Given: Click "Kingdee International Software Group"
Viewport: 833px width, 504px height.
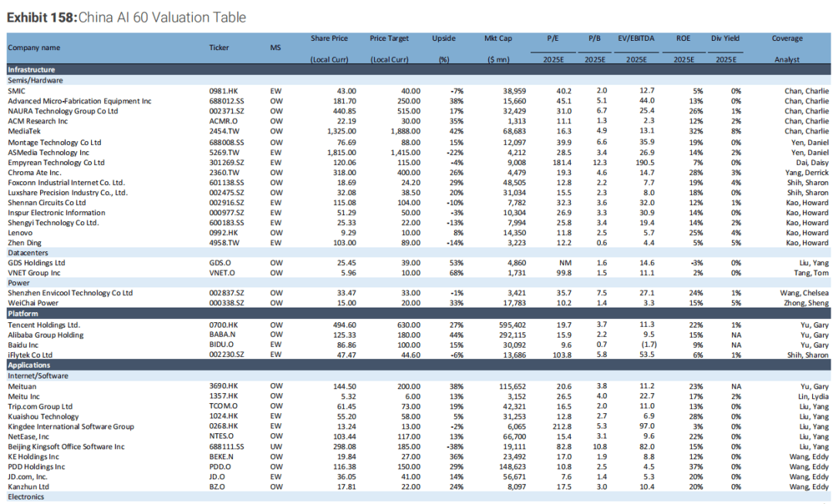Looking at the screenshot, I should click(71, 426).
